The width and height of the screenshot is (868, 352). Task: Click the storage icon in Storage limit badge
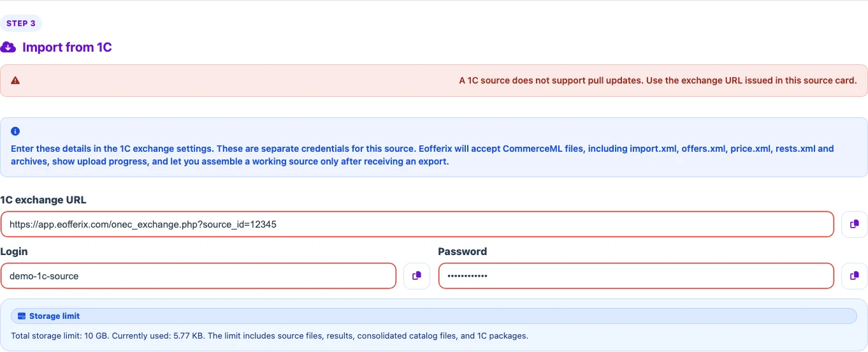[x=22, y=316]
